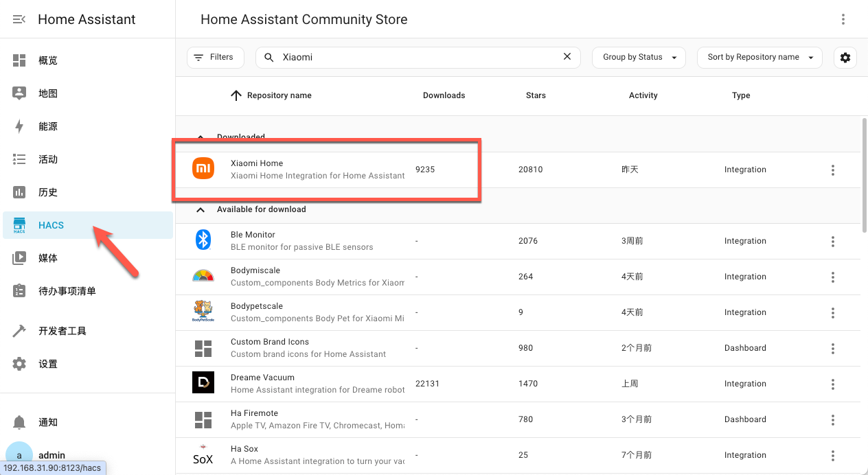Open the Group by Status dropdown

pos(638,57)
